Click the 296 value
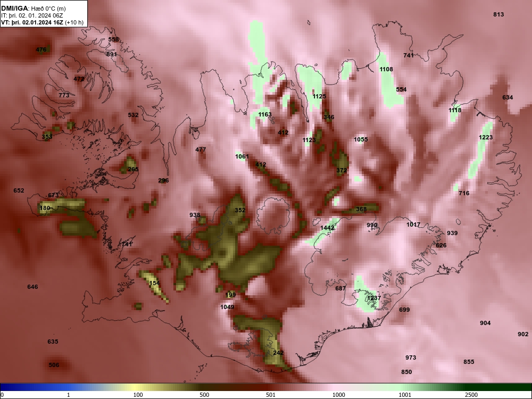 click(163, 180)
